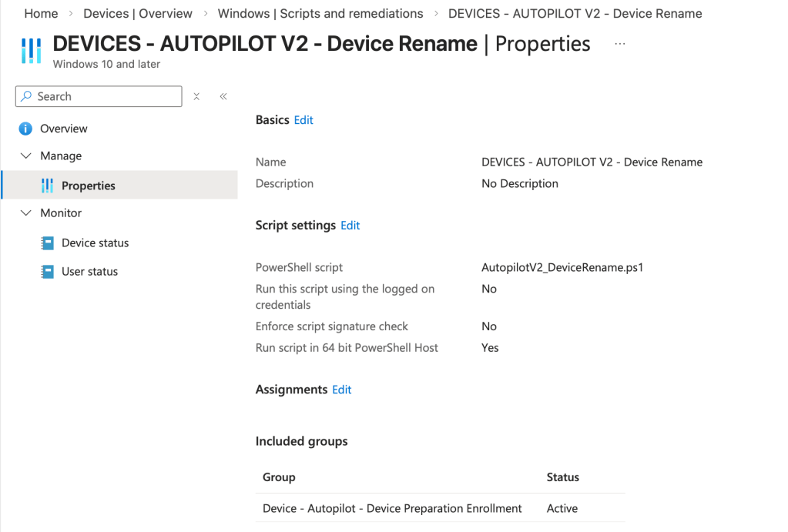Collapse the Manage section

pos(25,156)
